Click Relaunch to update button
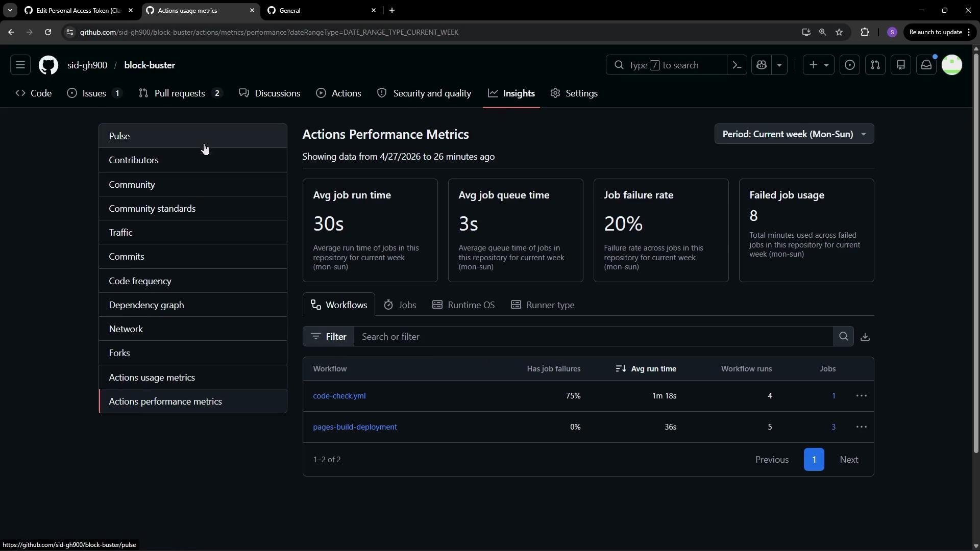The width and height of the screenshot is (980, 551). click(940, 32)
